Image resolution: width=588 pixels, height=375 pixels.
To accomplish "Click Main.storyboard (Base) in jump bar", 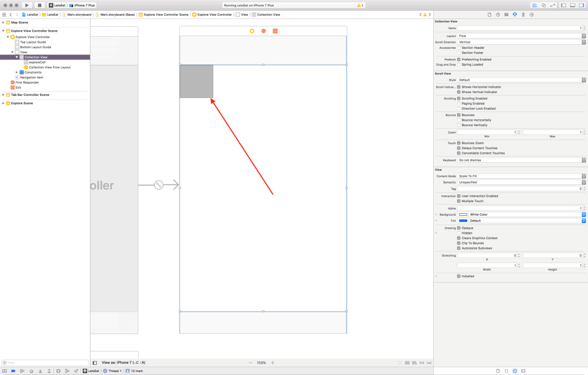I will click(x=115, y=15).
